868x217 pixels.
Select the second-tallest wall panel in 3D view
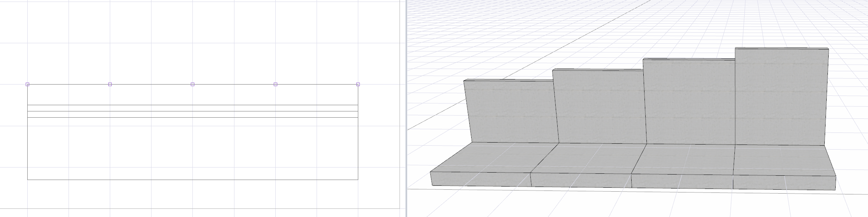click(689, 102)
